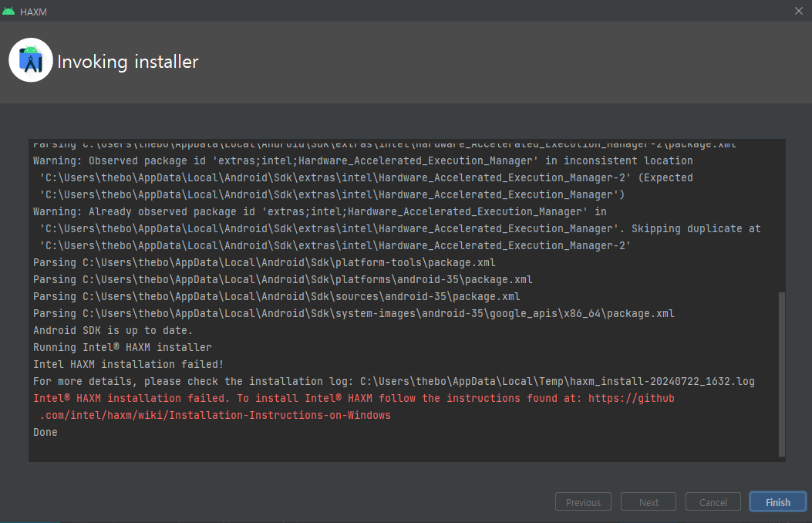This screenshot has width=812, height=523.
Task: Click the 'Android SDK is up to date.' line
Action: [113, 330]
